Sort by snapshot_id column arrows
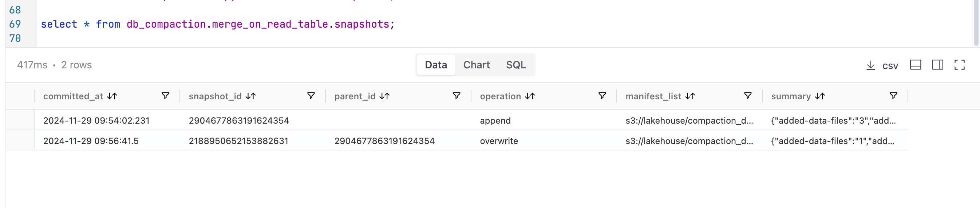This screenshot has height=208, width=980. 250,96
